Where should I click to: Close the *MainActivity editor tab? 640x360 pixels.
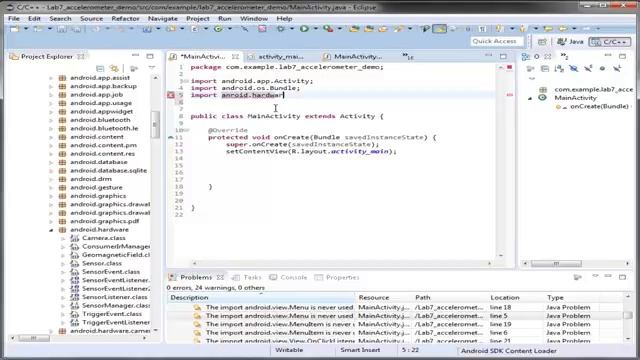point(235,57)
